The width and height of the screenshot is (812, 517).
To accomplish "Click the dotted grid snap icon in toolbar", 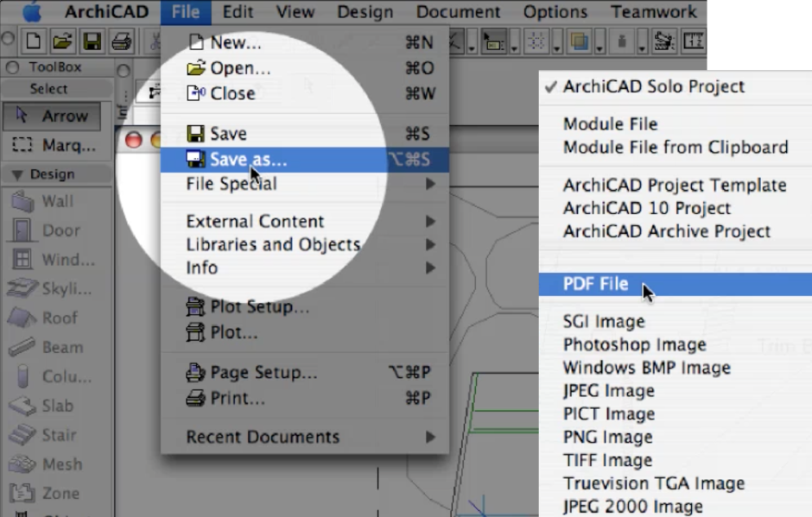I will [x=536, y=41].
